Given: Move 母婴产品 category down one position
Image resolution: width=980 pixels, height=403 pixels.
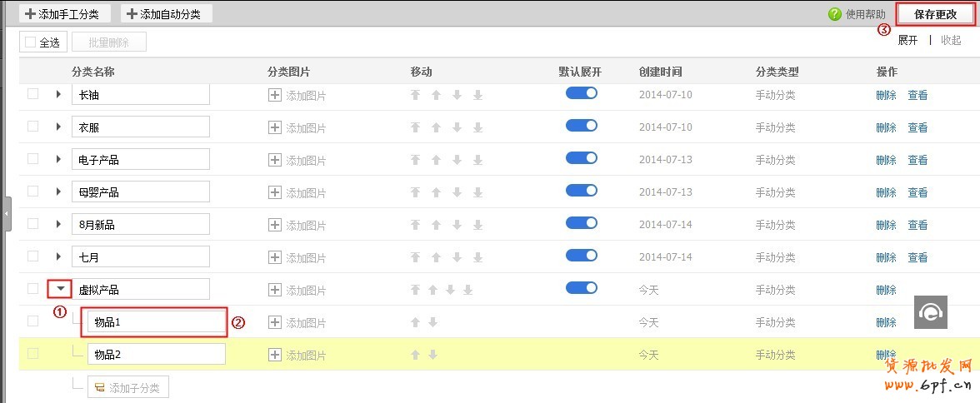Looking at the screenshot, I should coord(456,192).
